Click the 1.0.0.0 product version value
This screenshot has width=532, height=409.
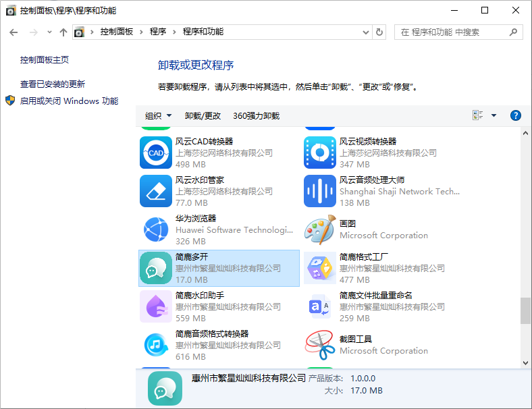coord(363,378)
